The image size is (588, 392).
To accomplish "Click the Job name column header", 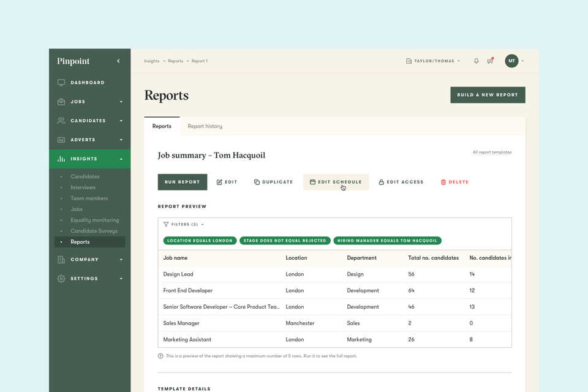I will click(x=175, y=258).
